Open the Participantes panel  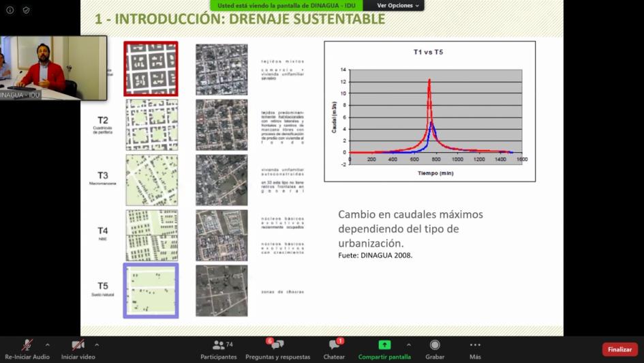coord(219,349)
